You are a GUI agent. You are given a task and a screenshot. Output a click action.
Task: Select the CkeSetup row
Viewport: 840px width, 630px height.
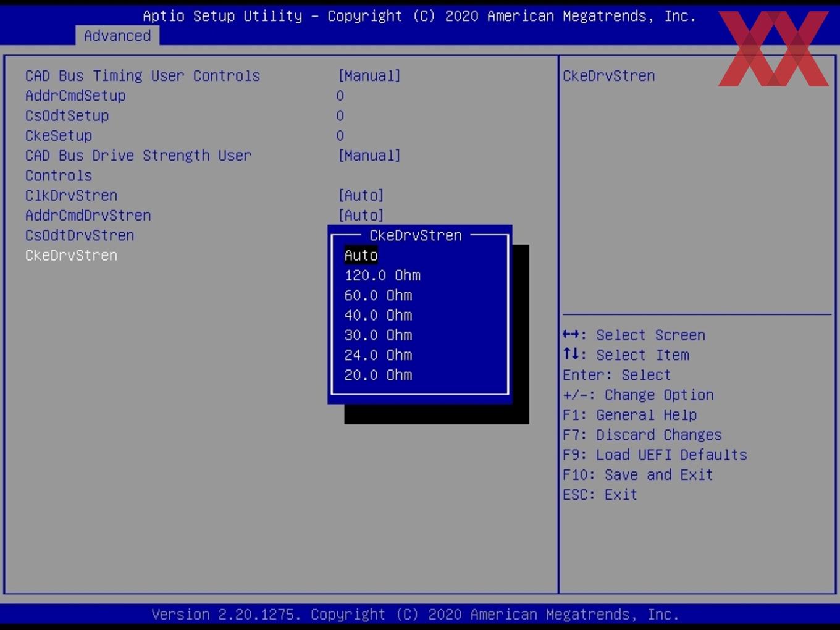tap(59, 135)
